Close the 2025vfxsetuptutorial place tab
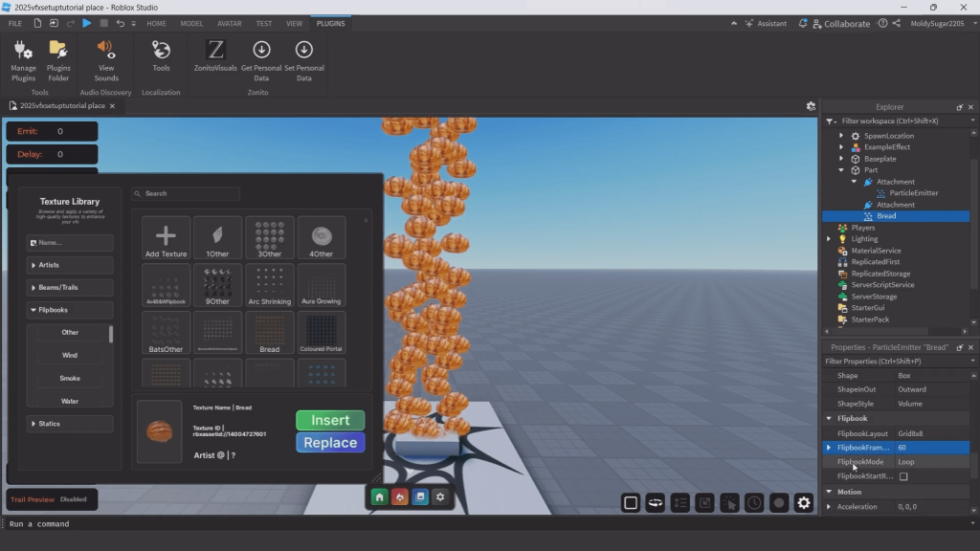The height and width of the screenshot is (551, 980). (x=113, y=106)
